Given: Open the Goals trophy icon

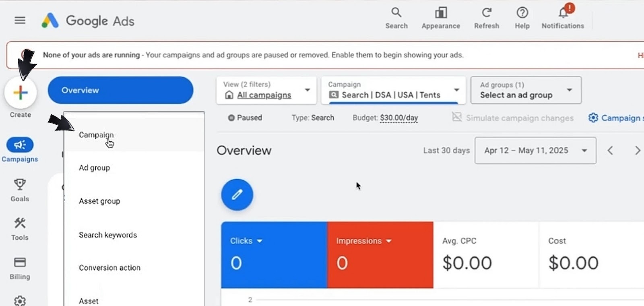Looking at the screenshot, I should (x=20, y=185).
